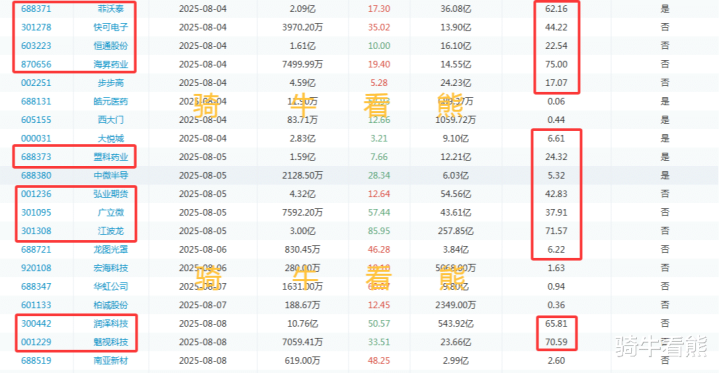This screenshot has width=719, height=373.
Task: Select the 830.45万 amount cell
Action: pos(302,250)
